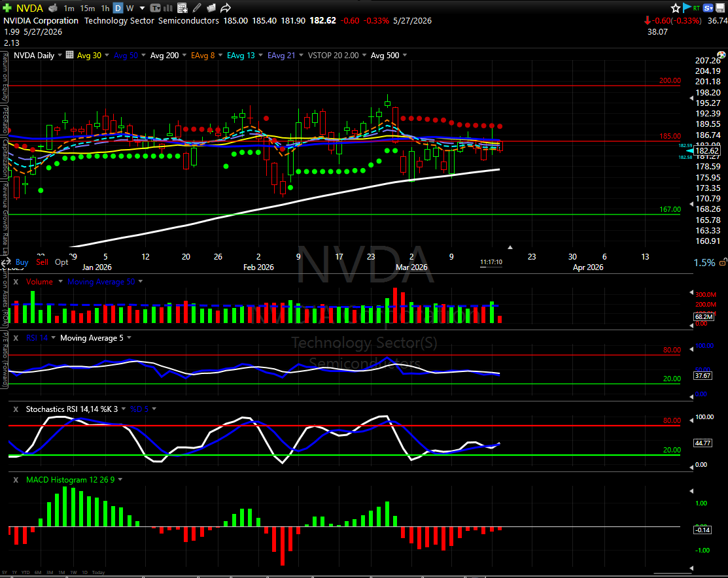Click the 200.00 red line label

click(670, 81)
